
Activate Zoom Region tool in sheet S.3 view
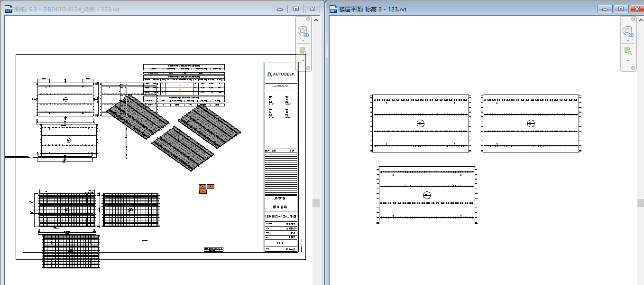[x=303, y=51]
